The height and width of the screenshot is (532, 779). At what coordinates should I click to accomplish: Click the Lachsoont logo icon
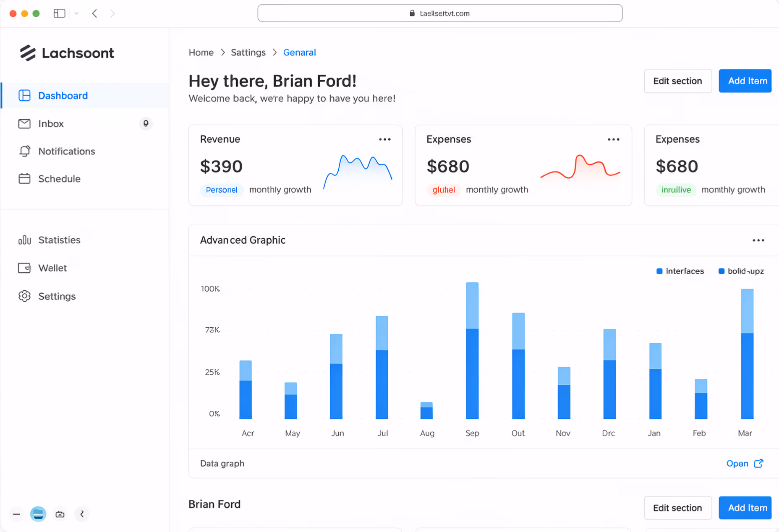point(28,53)
